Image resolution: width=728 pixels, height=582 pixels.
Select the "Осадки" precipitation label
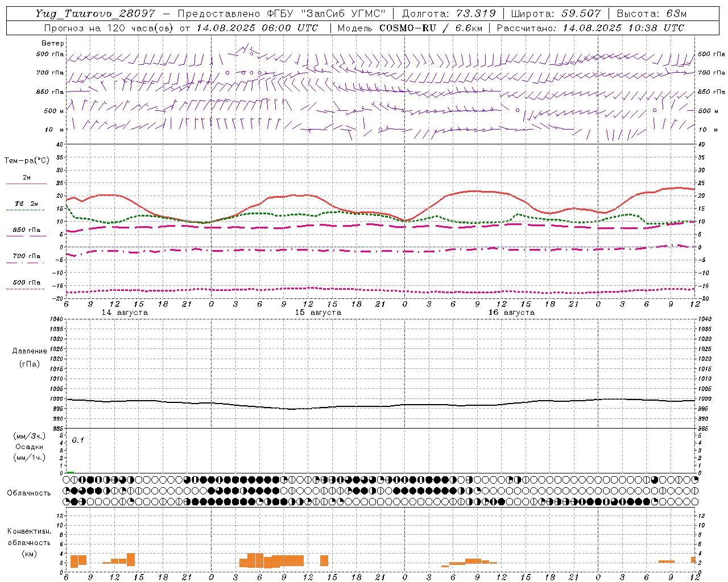click(30, 447)
